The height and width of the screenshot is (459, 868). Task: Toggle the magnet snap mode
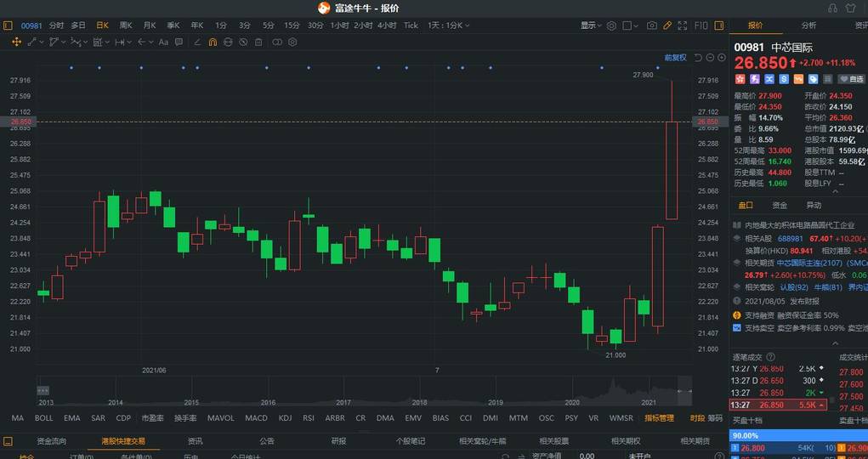click(213, 42)
